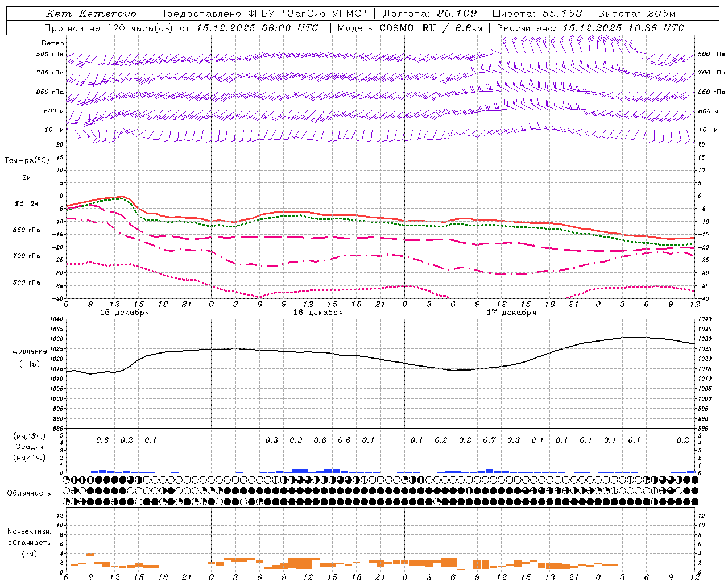Click the Осадки precipitation label
This screenshot has width=728, height=582.
pos(29,447)
